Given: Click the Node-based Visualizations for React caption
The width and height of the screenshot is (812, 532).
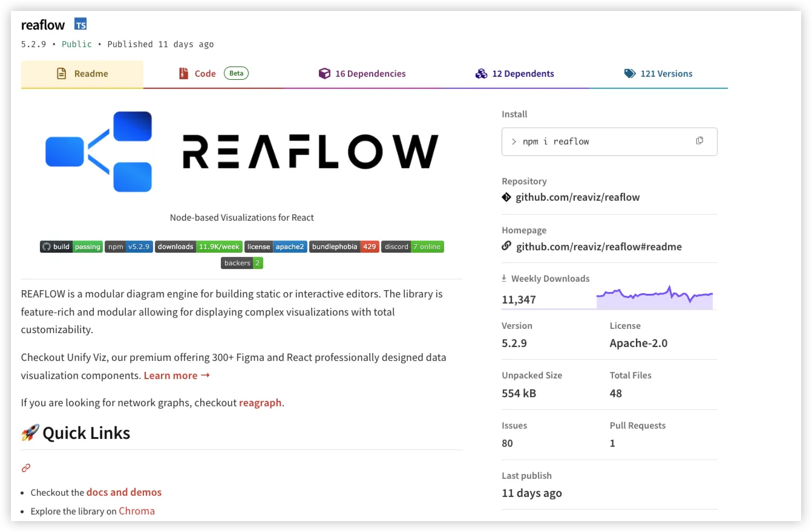Looking at the screenshot, I should pos(242,218).
